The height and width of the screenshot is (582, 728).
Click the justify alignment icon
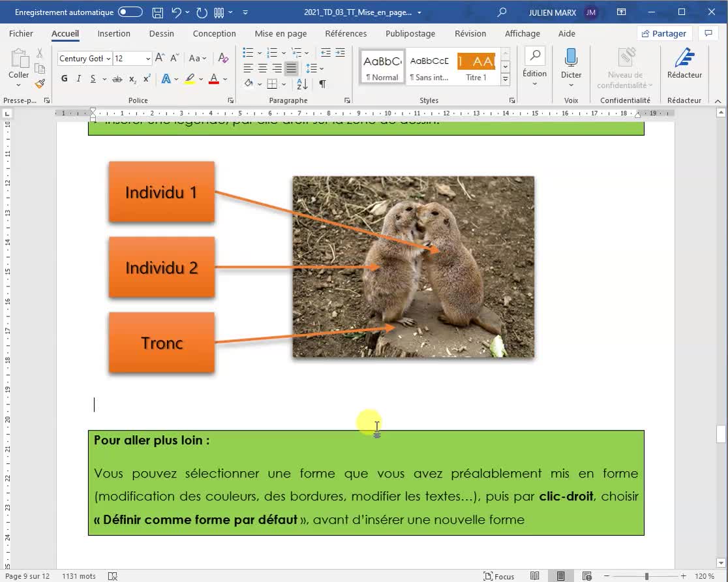292,69
